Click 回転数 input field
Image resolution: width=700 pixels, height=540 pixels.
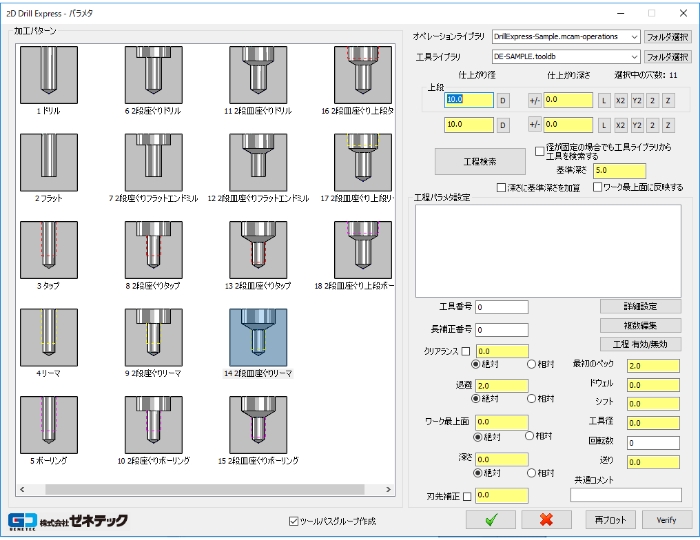pos(653,443)
